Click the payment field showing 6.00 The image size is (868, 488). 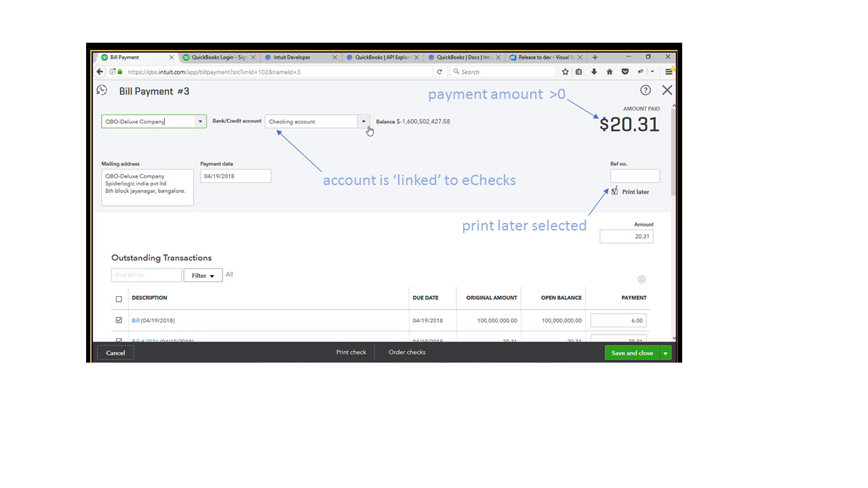pyautogui.click(x=618, y=321)
